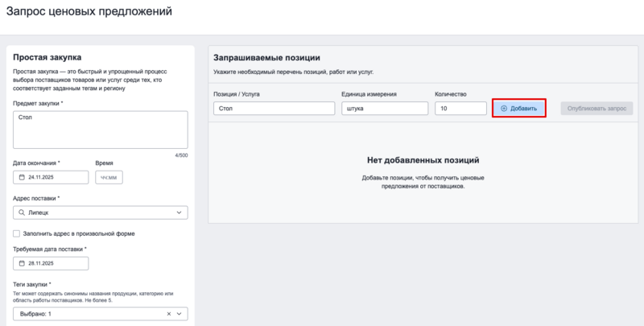The image size is (644, 326).
Task: Click the calendar icon in Требуемая дата поставки
Action: pos(22,263)
